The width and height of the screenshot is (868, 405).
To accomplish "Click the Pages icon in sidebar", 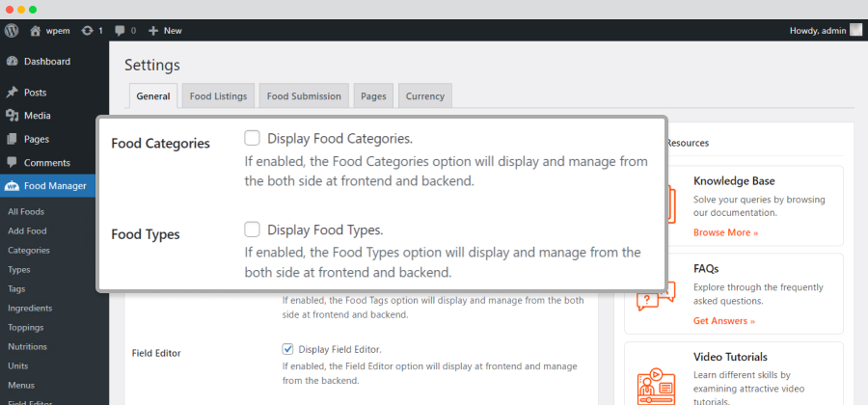I will pyautogui.click(x=12, y=140).
